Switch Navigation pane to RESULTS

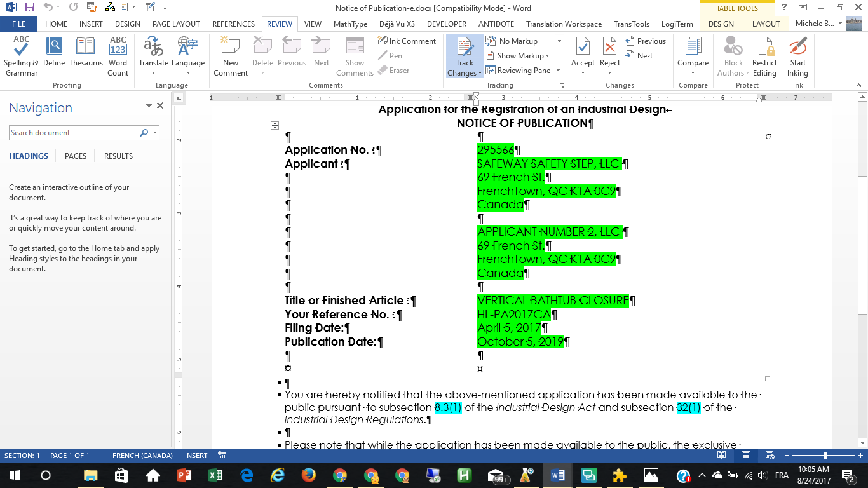pos(119,156)
